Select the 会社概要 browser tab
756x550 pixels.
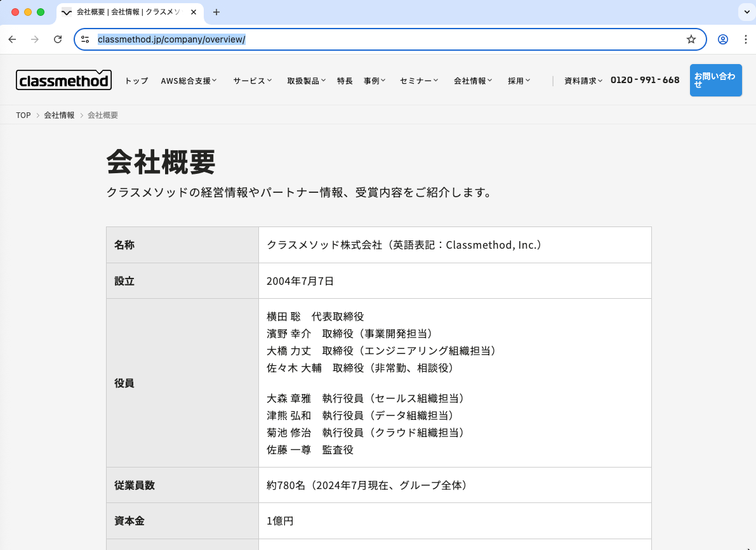coord(129,13)
